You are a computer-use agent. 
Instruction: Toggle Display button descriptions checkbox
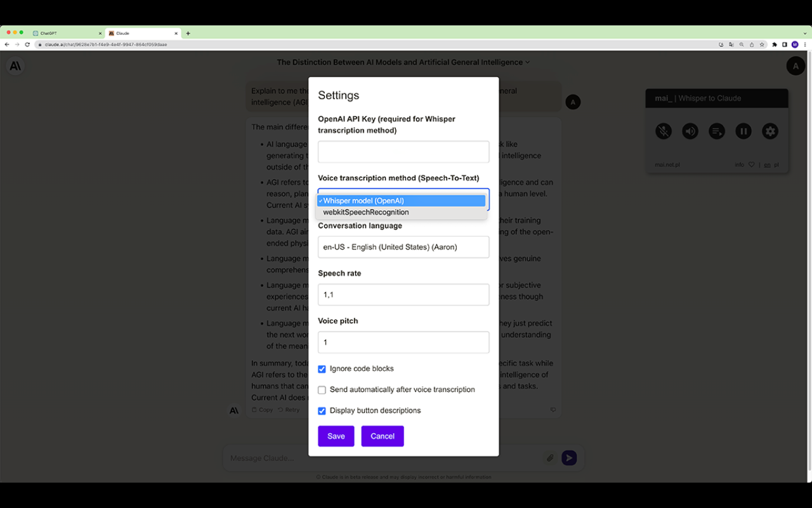pos(322,411)
